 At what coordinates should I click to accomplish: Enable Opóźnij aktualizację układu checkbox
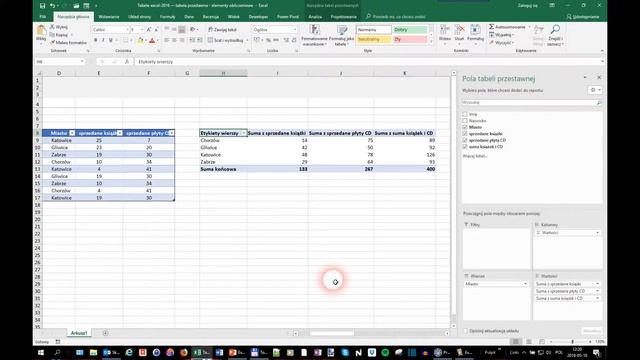point(465,331)
